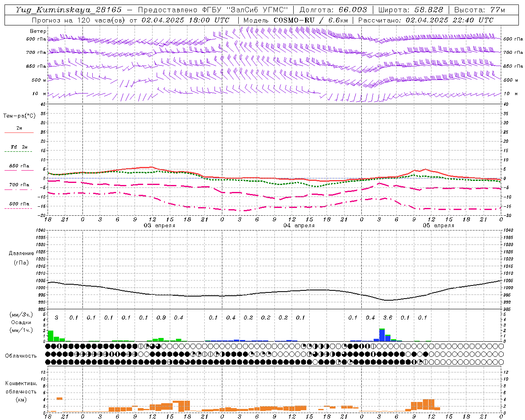Click the tallest blue precipitation bar
This screenshot has width=525, height=420.
[382, 336]
